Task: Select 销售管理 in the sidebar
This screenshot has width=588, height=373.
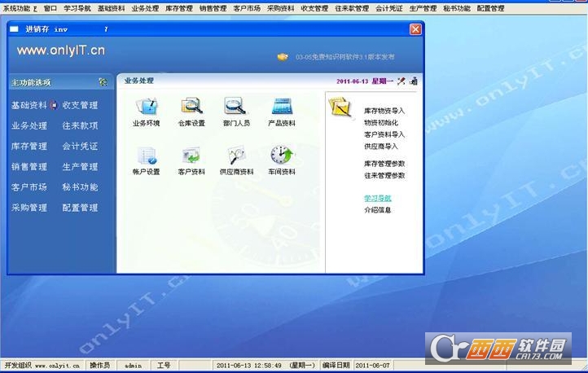Action: click(x=29, y=167)
